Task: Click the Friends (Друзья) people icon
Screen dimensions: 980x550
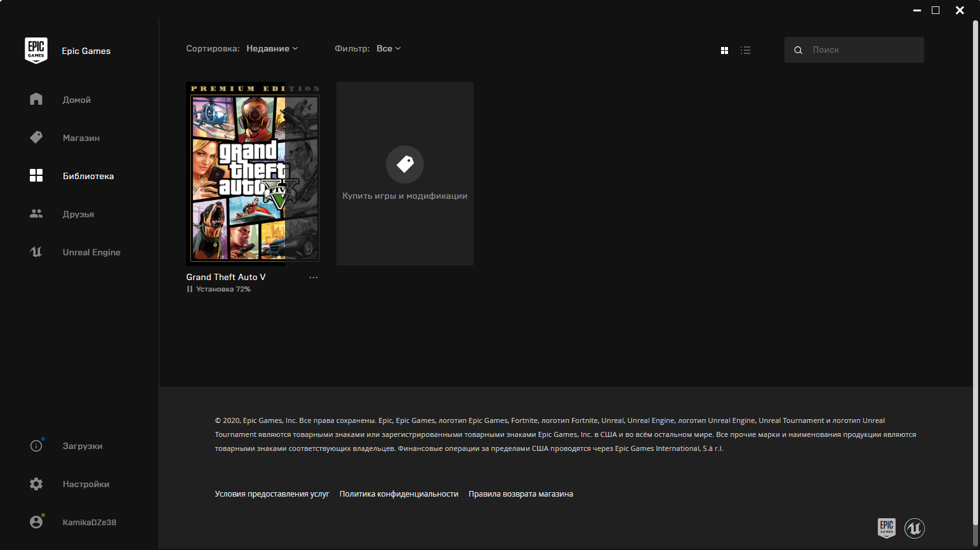Action: click(36, 213)
